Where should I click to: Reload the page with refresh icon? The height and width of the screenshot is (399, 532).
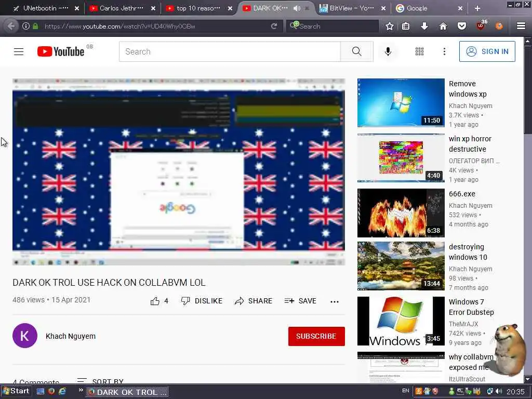[274, 26]
